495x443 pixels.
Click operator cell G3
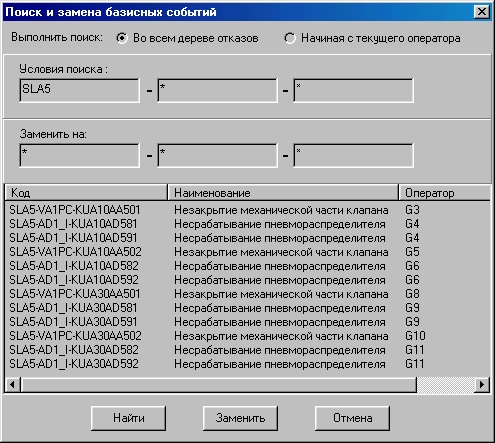point(412,210)
